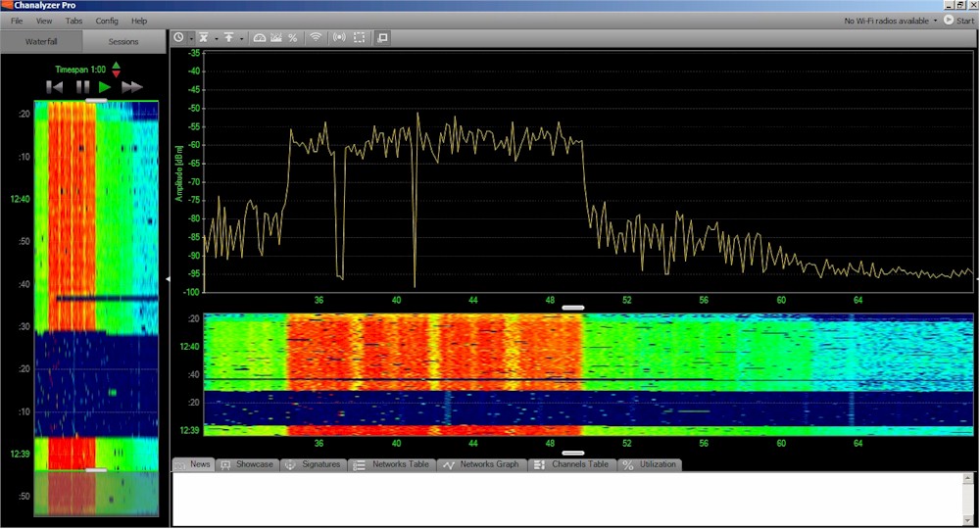Select the Networks Table tab
Viewport: 980px width, 529px height.
[x=392, y=464]
